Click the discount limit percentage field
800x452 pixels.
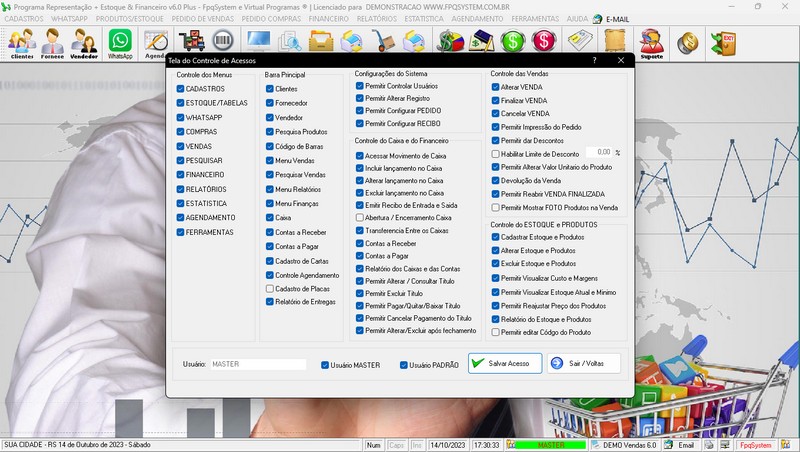tap(598, 152)
